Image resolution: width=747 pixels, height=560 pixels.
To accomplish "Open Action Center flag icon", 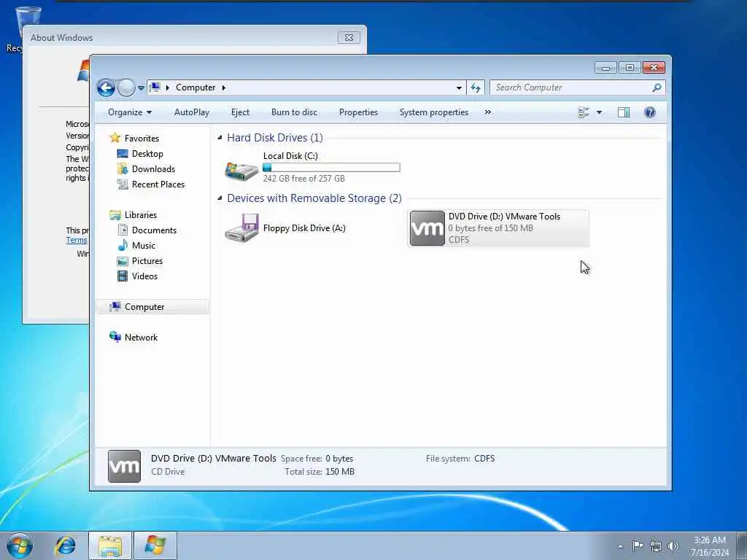I will 638,545.
